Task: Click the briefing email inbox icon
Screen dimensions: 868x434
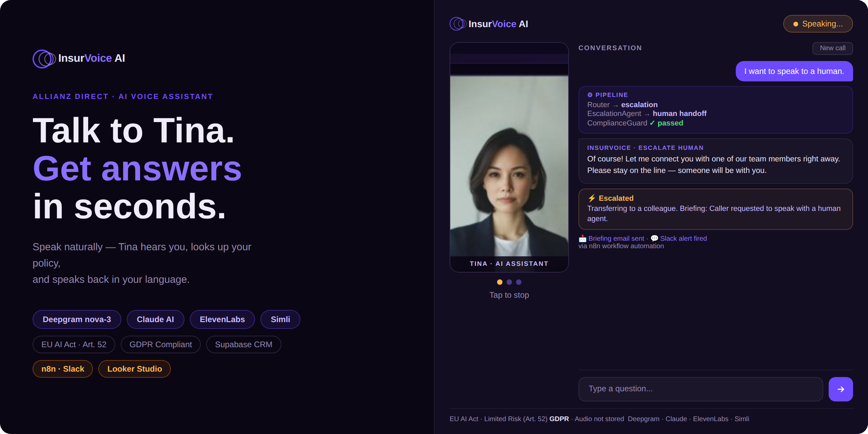Action: point(583,238)
